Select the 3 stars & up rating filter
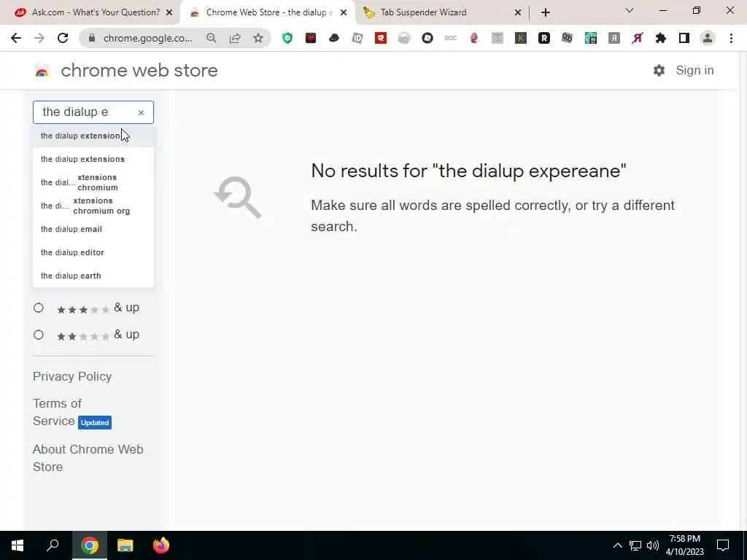The width and height of the screenshot is (747, 560). 39,308
